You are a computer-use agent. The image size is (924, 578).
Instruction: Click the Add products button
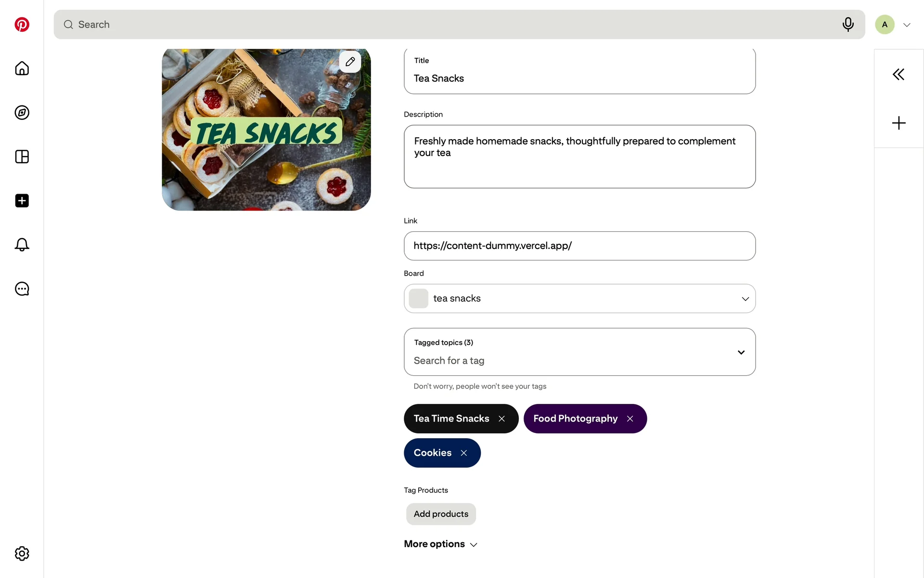[441, 514]
